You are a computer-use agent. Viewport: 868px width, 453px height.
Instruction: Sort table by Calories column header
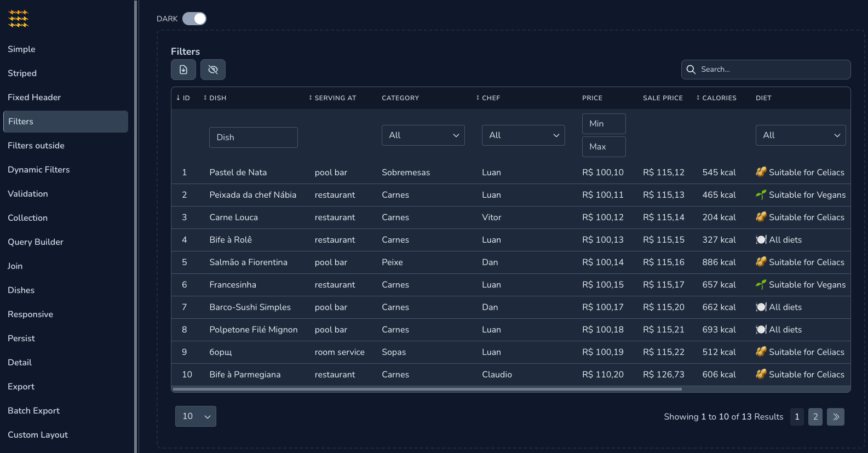716,98
